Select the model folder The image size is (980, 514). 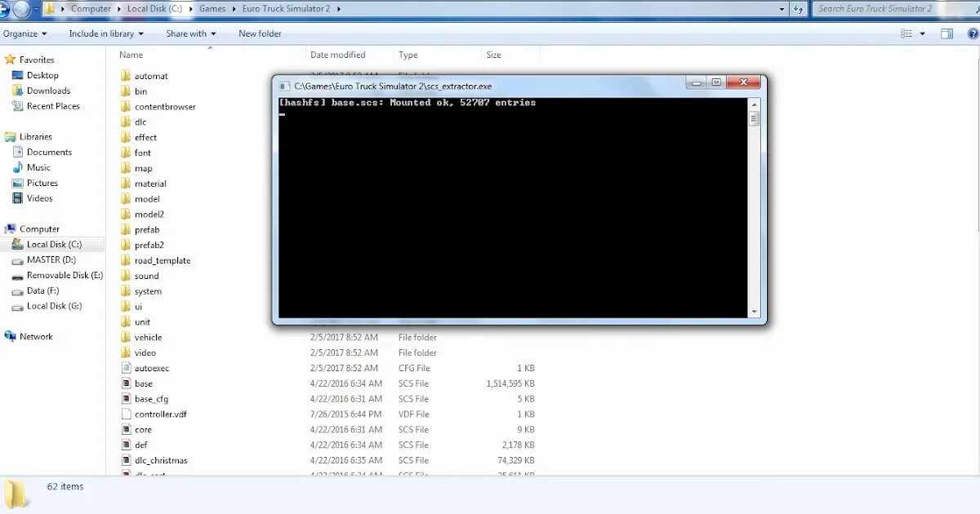click(x=140, y=199)
